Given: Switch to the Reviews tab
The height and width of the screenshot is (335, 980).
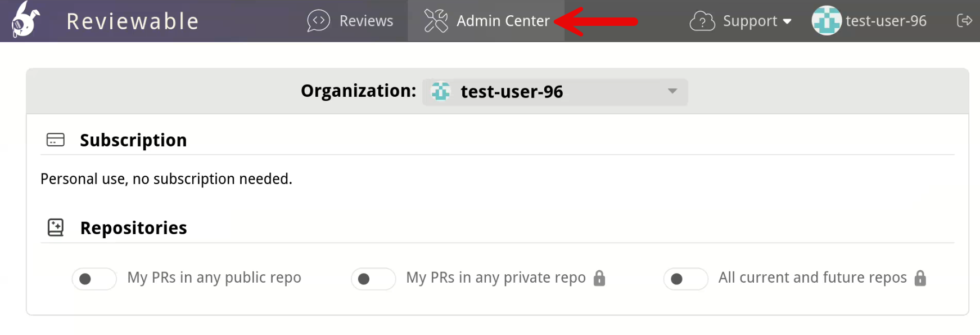Looking at the screenshot, I should [365, 20].
